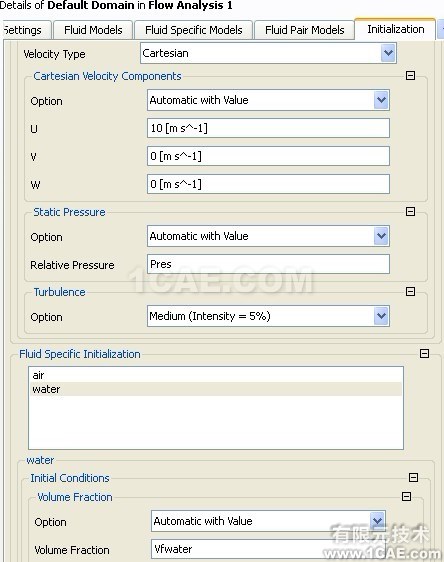
Task: Open Cartesian Velocity Components Option dropdown
Action: tap(381, 100)
